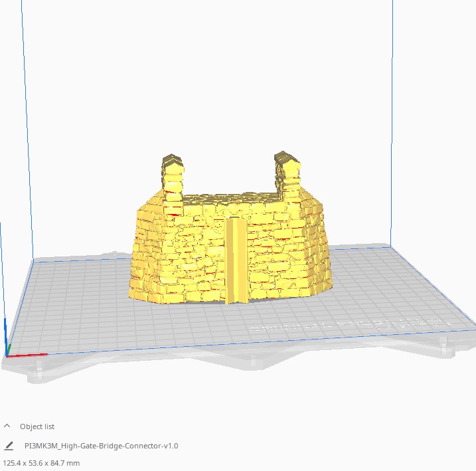Collapse the Object list chevron
The width and height of the screenshot is (476, 471).
click(x=7, y=426)
